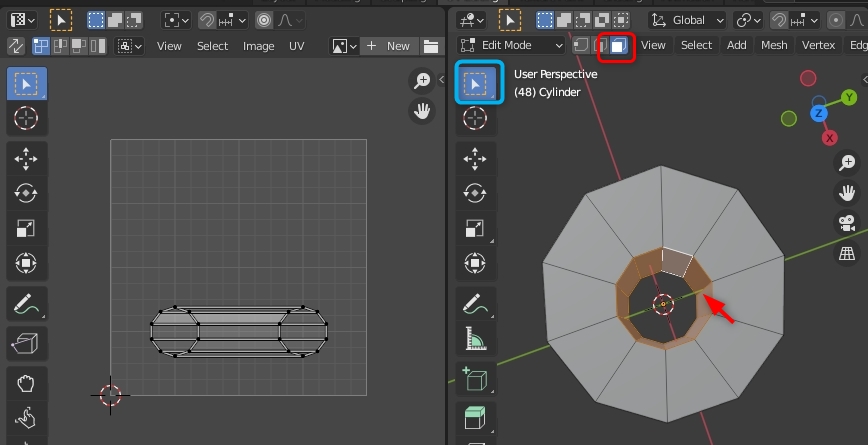
Task: Select the Move tool in 3D viewport toolbar
Action: click(475, 159)
